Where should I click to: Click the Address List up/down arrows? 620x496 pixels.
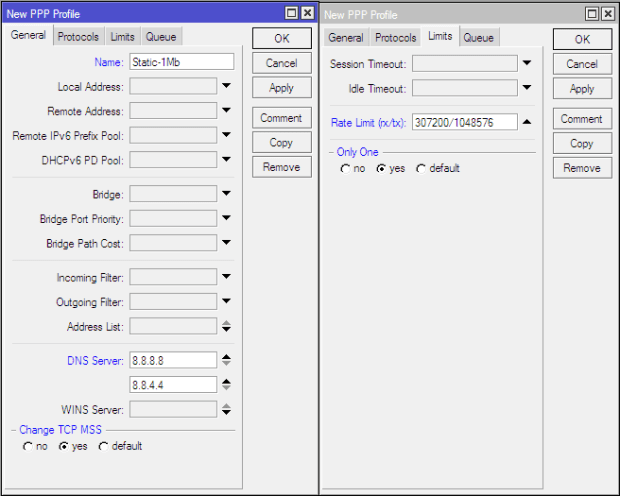[x=226, y=326]
